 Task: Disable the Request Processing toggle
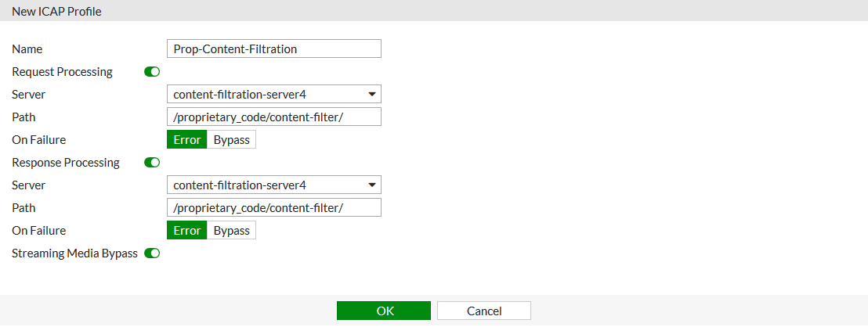152,72
